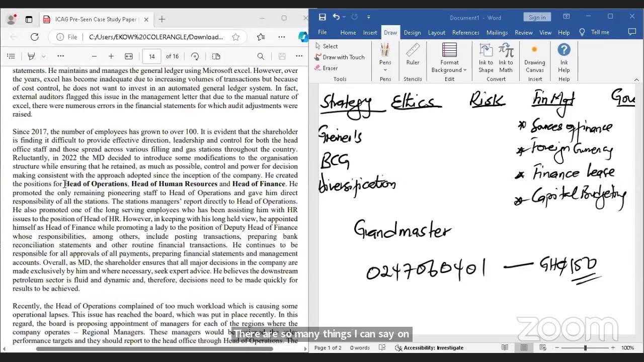The width and height of the screenshot is (644, 362).
Task: Open Ink Help
Action: point(564,58)
